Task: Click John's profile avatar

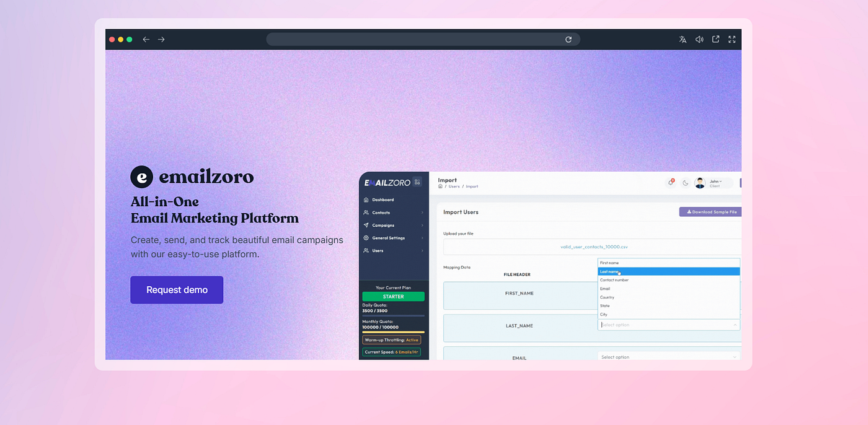Action: pos(700,183)
